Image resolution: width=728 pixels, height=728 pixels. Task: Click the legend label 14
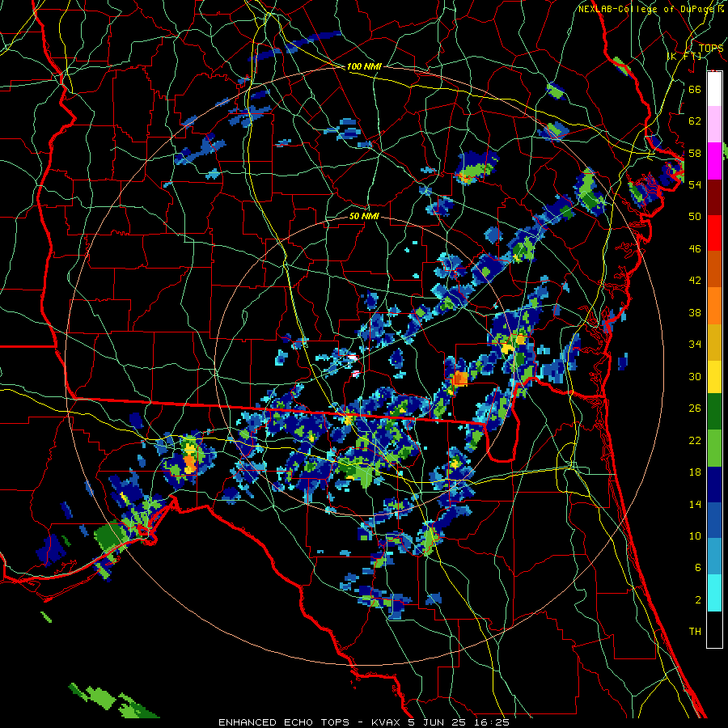[x=695, y=504]
